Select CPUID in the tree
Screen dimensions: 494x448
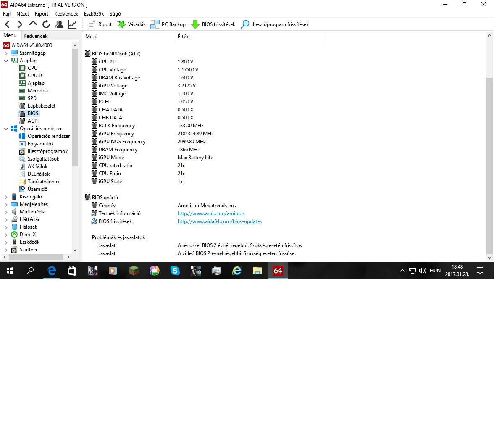click(34, 76)
